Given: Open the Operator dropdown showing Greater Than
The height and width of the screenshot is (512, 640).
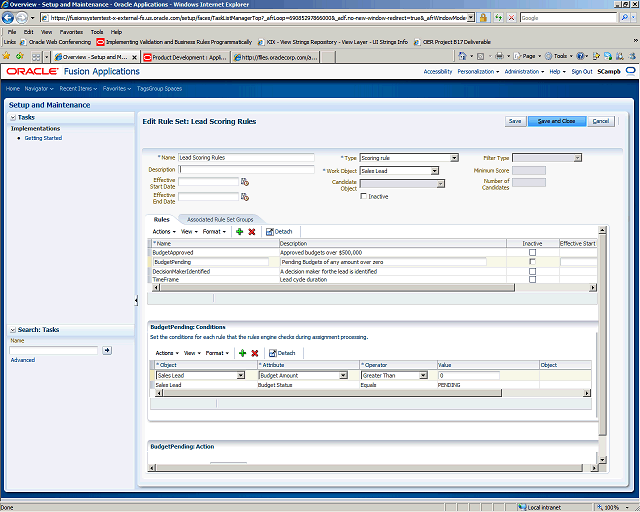Looking at the screenshot, I should click(423, 376).
